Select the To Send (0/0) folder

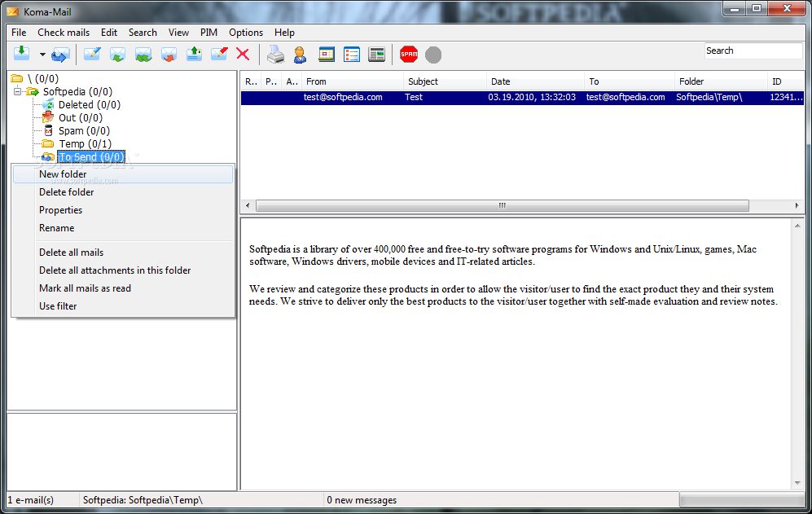tap(91, 156)
